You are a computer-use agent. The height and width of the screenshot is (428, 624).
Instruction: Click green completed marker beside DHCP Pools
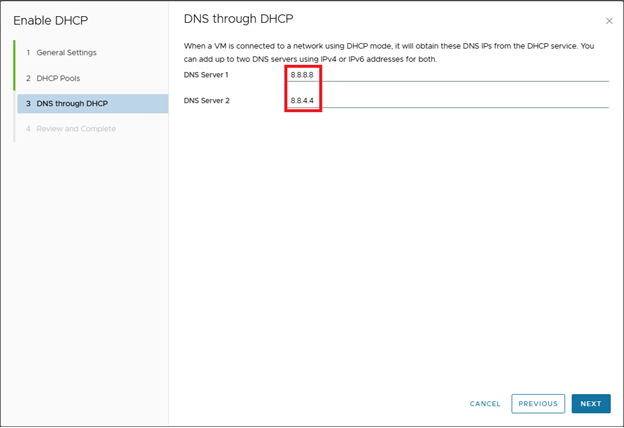click(x=14, y=78)
